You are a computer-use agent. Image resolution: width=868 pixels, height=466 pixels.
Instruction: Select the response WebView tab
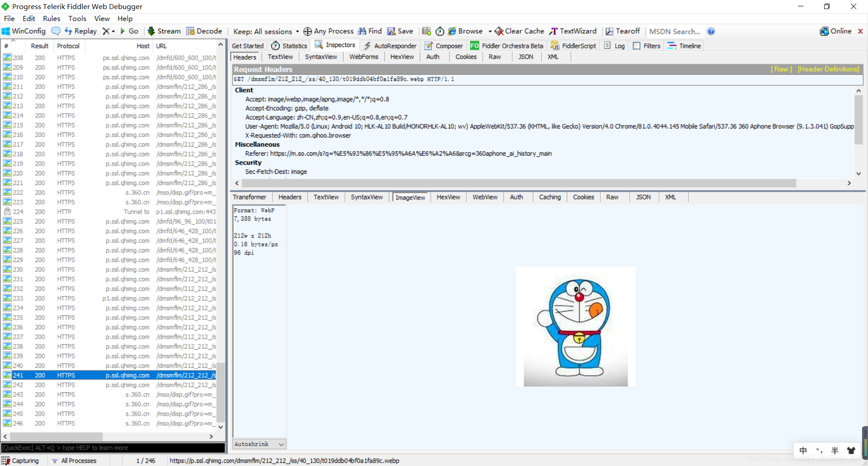[485, 197]
